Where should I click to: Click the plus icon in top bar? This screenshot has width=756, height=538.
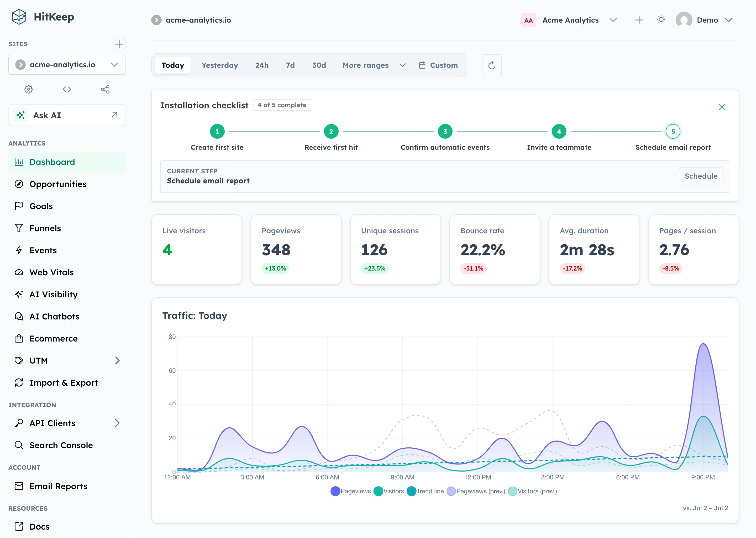click(x=639, y=20)
